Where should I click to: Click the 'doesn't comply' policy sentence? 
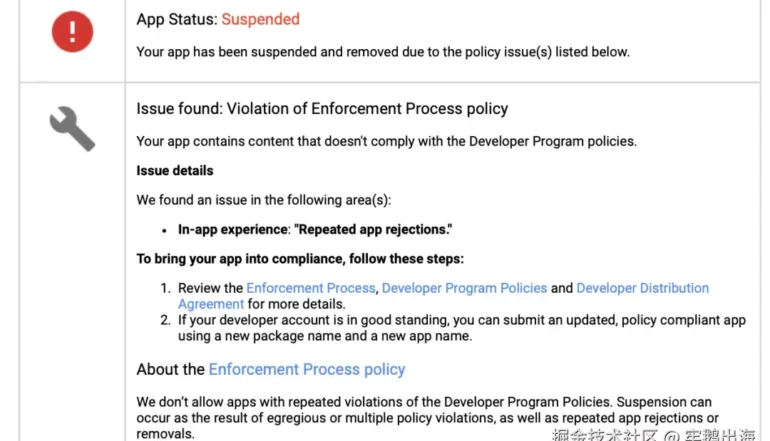(x=386, y=141)
